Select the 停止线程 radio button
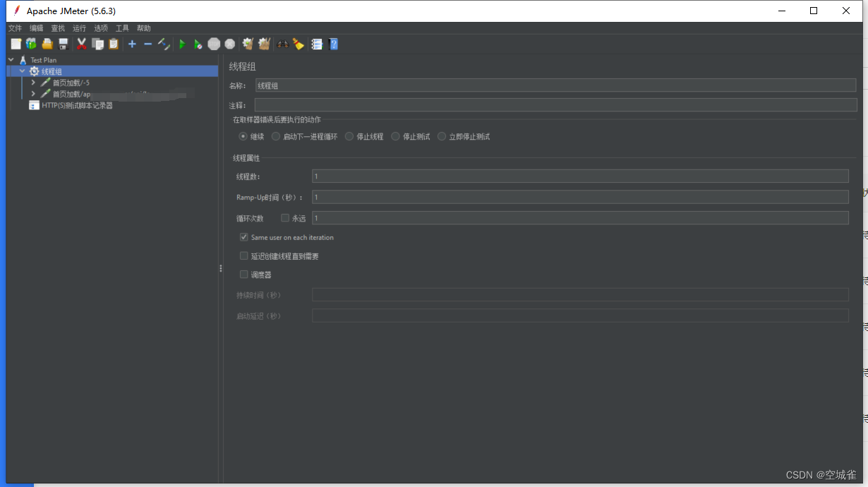The width and height of the screenshot is (868, 487). pos(349,136)
